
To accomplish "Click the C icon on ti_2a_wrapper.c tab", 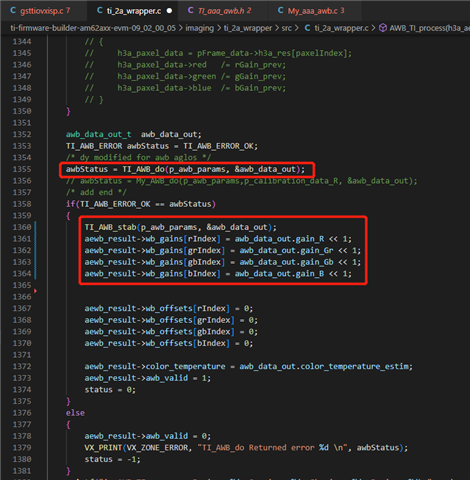I will [x=100, y=11].
